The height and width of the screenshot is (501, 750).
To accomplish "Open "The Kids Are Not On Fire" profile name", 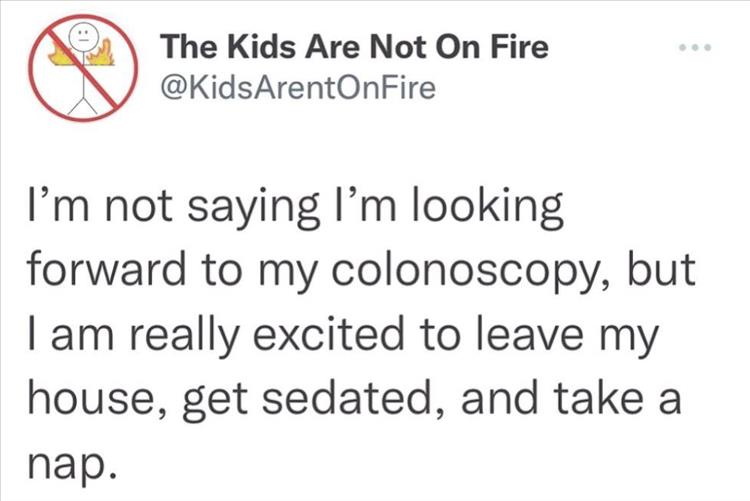I will pyautogui.click(x=355, y=48).
